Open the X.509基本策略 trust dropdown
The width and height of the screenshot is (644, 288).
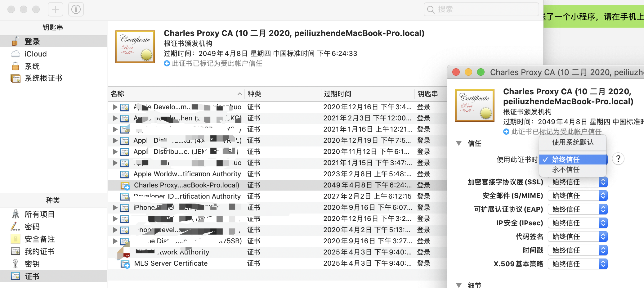click(x=578, y=264)
